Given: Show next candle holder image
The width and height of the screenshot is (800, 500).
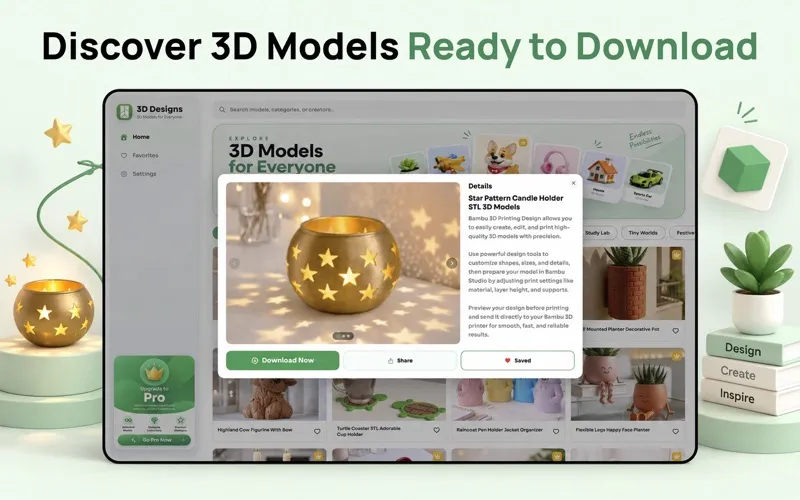Looking at the screenshot, I should (x=452, y=263).
